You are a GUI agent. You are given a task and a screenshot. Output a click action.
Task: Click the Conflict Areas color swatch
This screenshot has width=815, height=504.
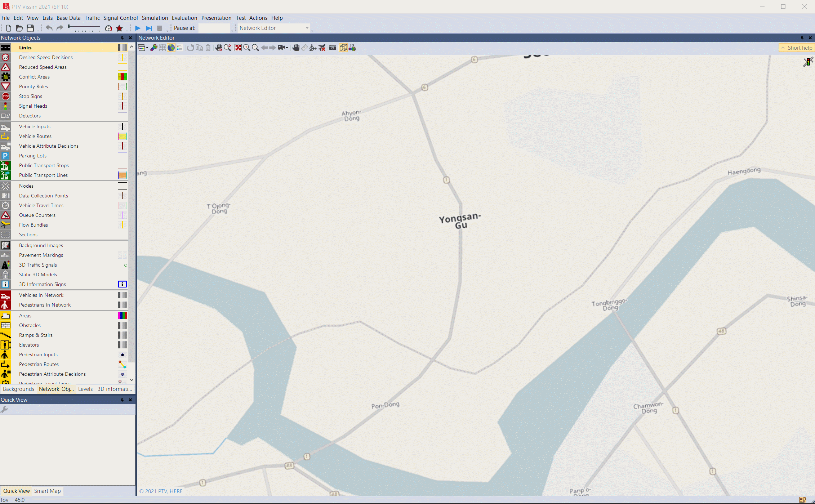123,77
